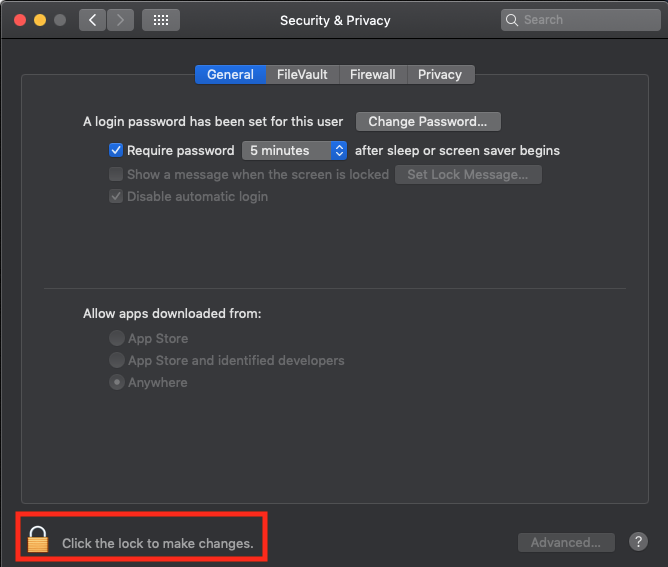This screenshot has height=567, width=668.
Task: Open help with the question mark button
Action: click(638, 542)
